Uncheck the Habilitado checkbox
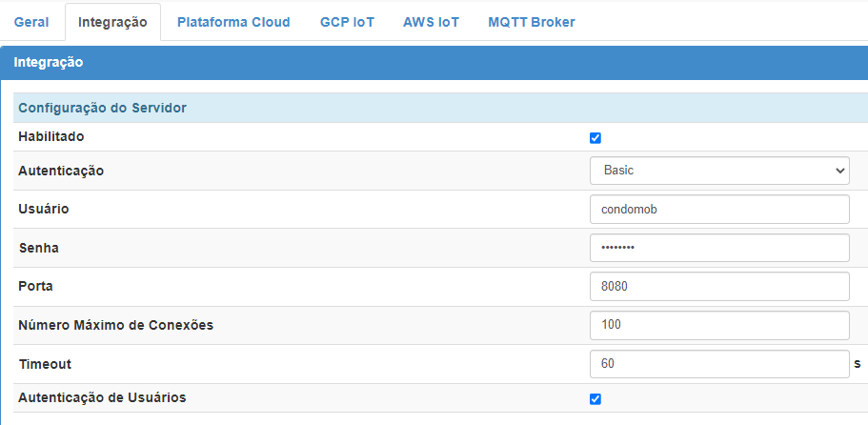This screenshot has width=868, height=425. pyautogui.click(x=595, y=137)
